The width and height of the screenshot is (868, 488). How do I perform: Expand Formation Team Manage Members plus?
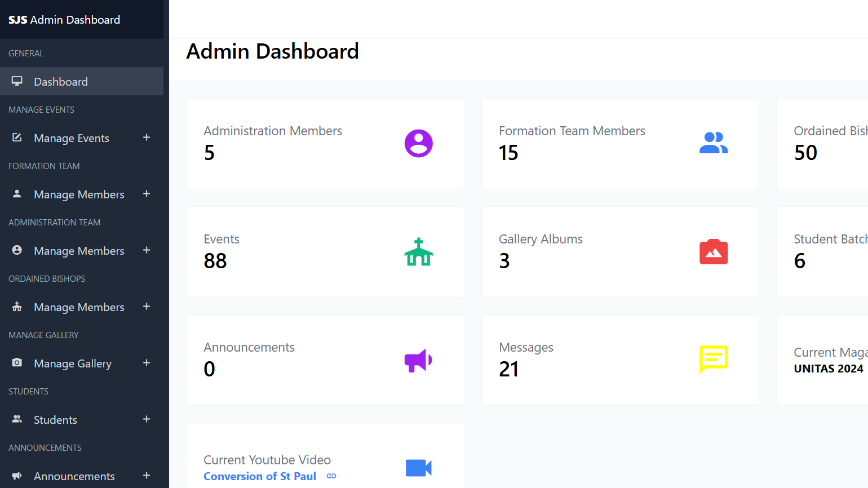pyautogui.click(x=147, y=194)
